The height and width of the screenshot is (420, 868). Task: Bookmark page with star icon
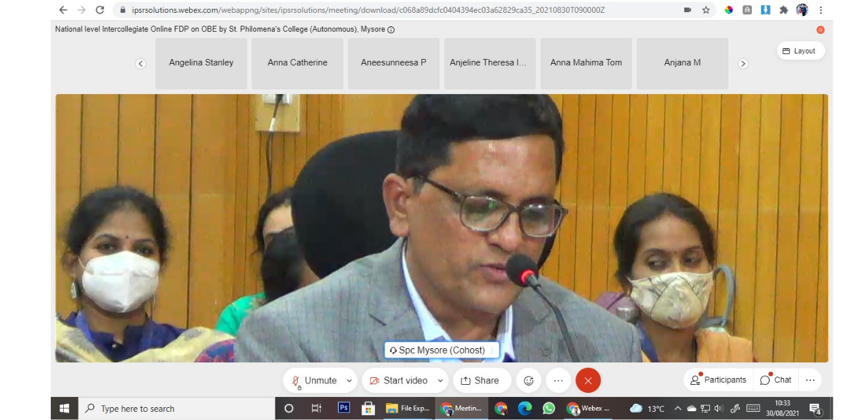706,10
